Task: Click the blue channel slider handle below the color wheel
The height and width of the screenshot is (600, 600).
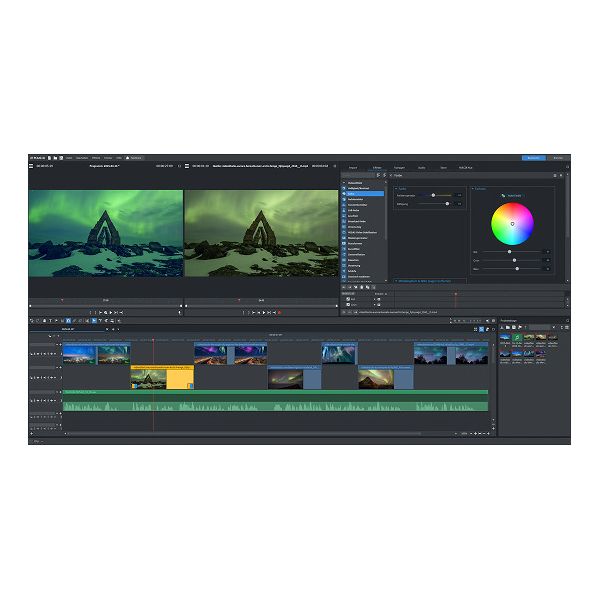Action: click(517, 269)
